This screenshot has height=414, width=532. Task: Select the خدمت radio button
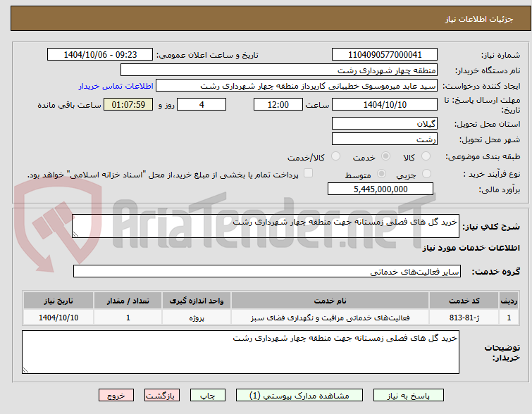(385, 156)
